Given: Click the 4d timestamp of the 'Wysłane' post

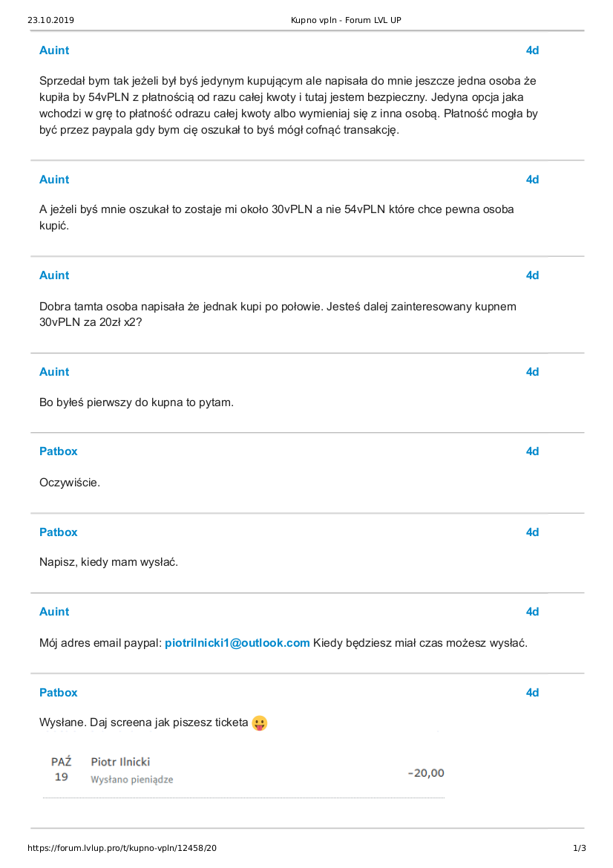Looking at the screenshot, I should [x=532, y=693].
